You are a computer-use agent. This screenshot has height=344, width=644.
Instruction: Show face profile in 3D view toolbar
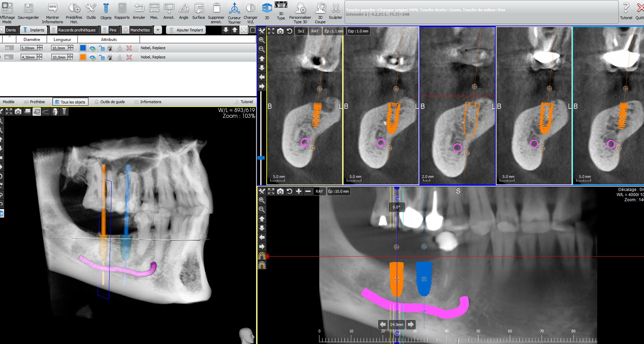point(55,112)
